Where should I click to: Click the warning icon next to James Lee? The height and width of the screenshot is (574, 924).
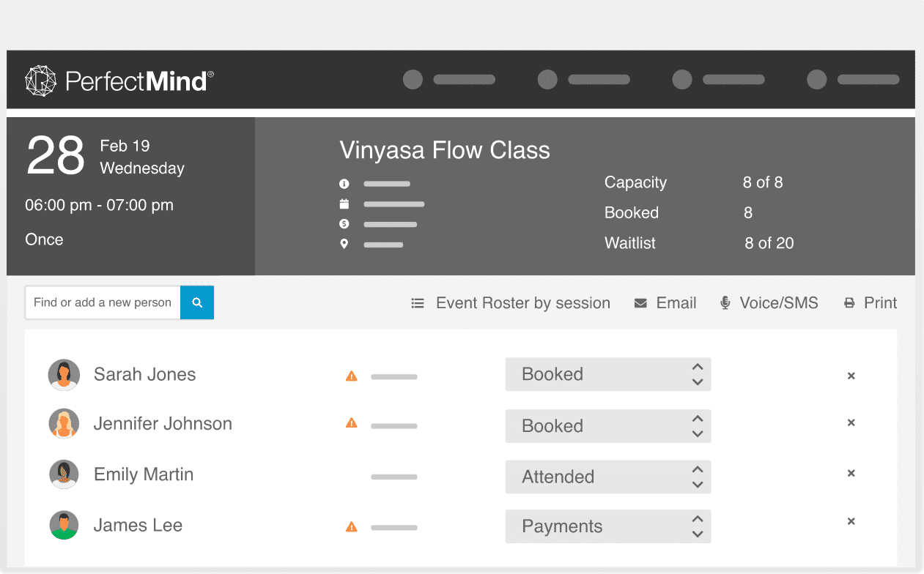tap(352, 526)
